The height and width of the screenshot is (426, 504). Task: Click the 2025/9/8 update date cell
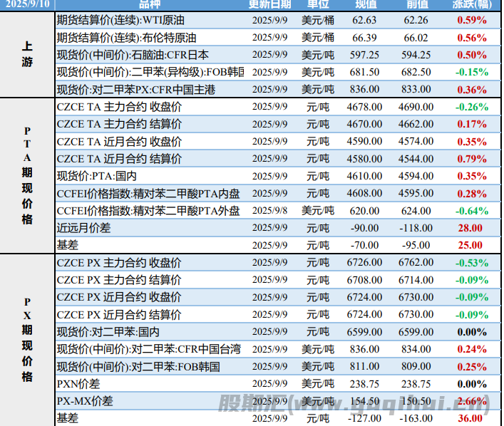270,210
